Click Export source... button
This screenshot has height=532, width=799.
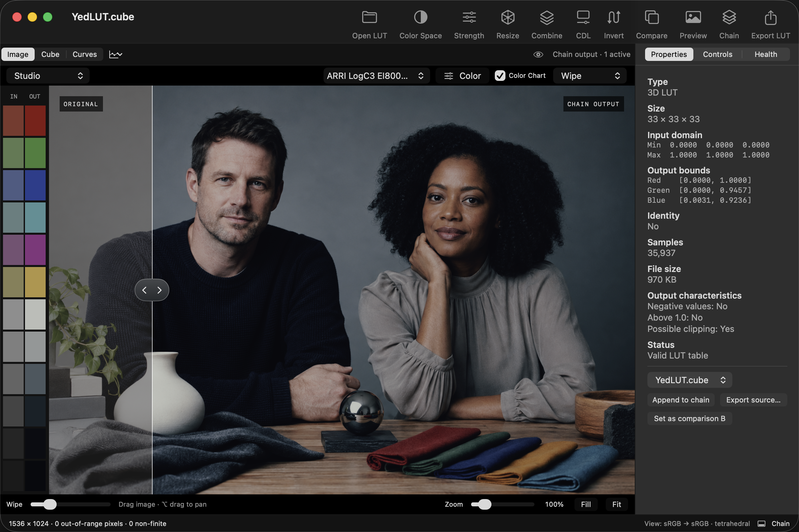tap(753, 400)
